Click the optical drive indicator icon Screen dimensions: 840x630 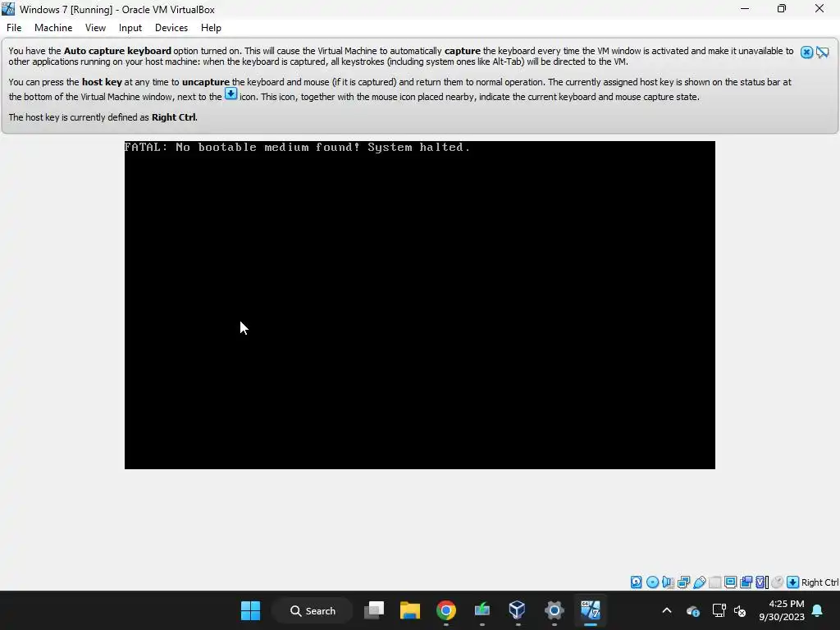[x=652, y=582]
